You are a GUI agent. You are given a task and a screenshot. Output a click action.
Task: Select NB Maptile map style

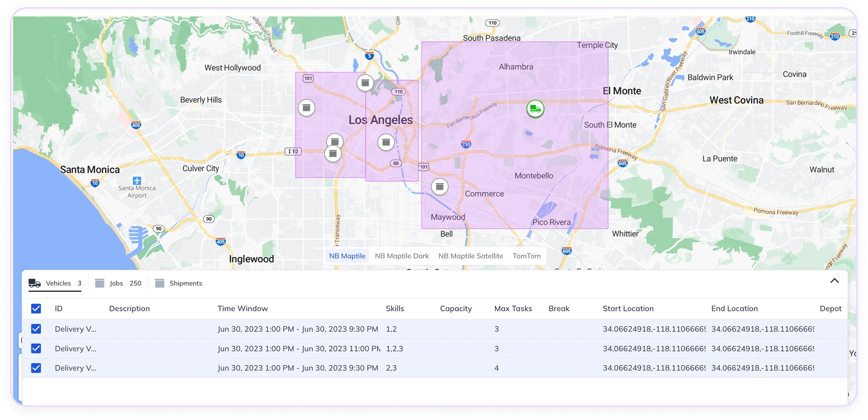(x=347, y=256)
